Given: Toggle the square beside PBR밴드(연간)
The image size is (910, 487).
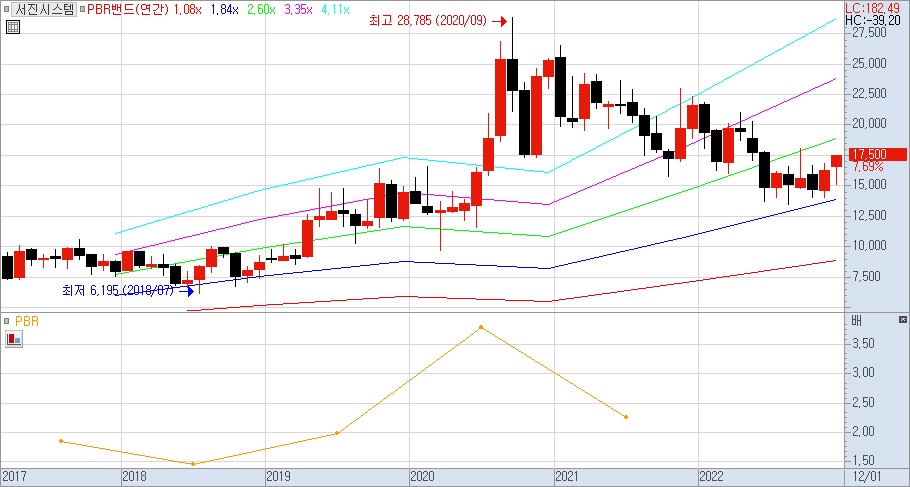Looking at the screenshot, I should click(82, 9).
